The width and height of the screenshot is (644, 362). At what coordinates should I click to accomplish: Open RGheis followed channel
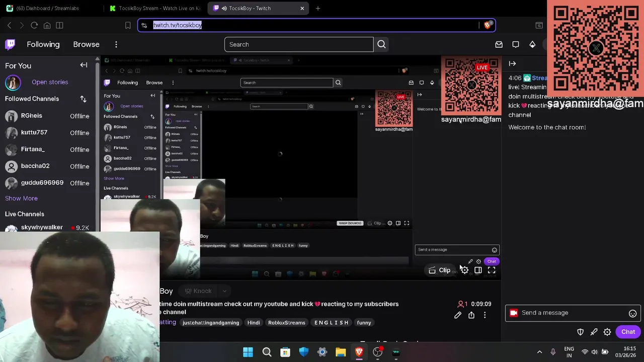[48, 116]
